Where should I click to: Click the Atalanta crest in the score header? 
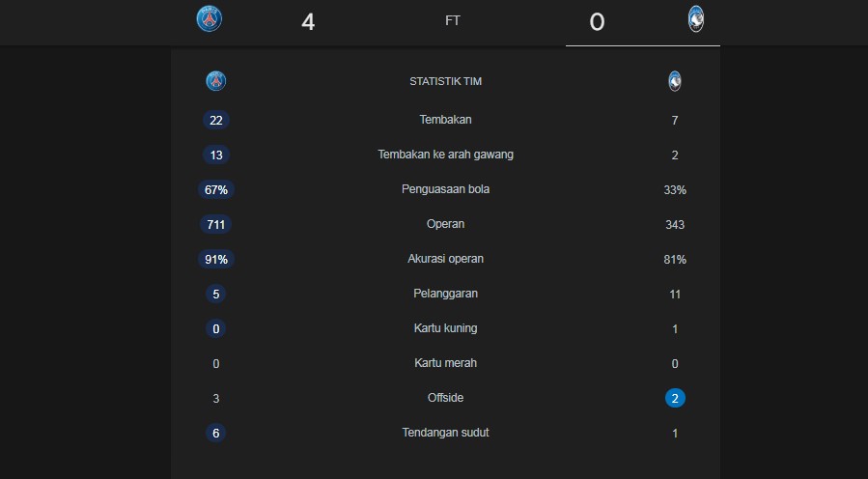[696, 18]
